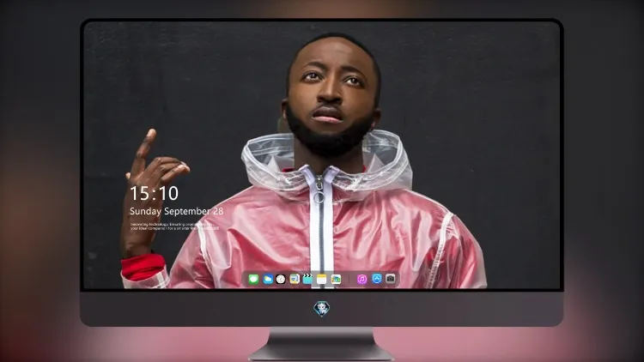Click the 15:10 clock display
644x362 pixels.
click(155, 193)
